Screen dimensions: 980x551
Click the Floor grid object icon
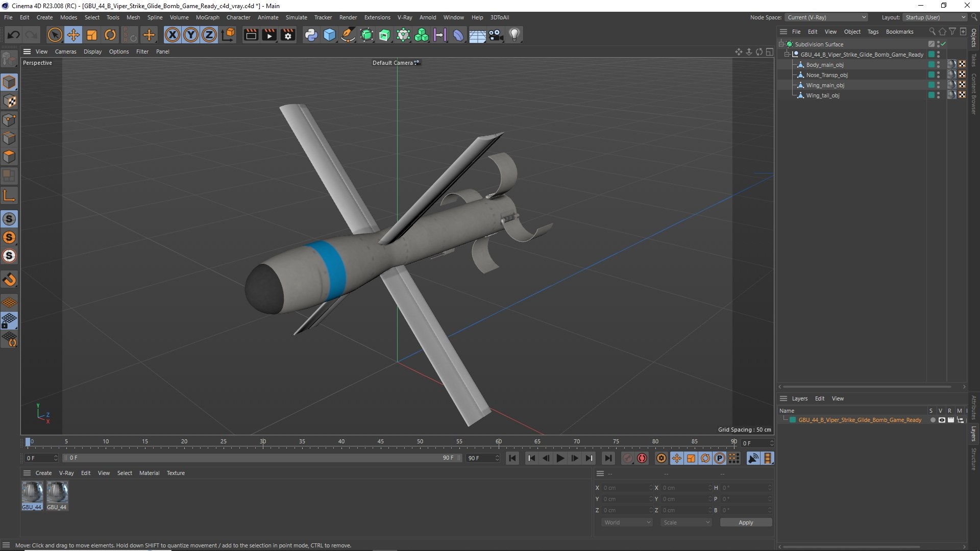coord(477,35)
